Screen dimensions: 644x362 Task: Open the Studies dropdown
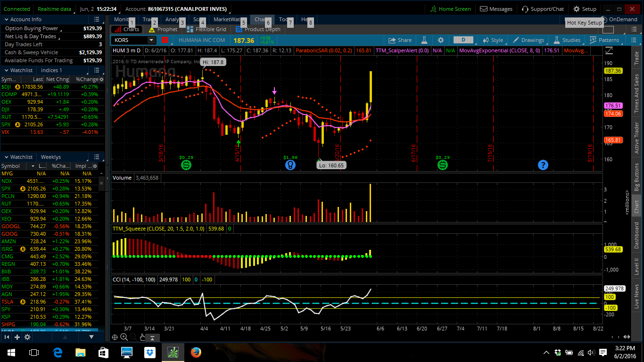tap(568, 40)
